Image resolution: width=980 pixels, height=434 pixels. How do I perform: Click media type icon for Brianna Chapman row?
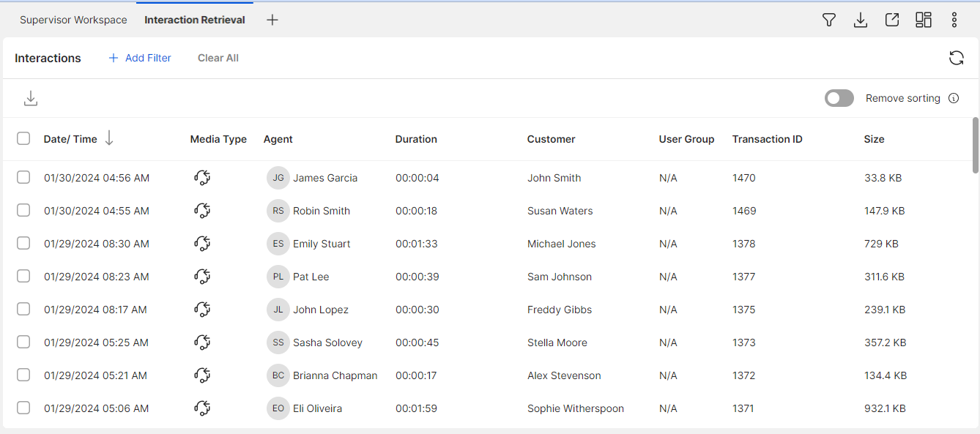click(x=203, y=375)
